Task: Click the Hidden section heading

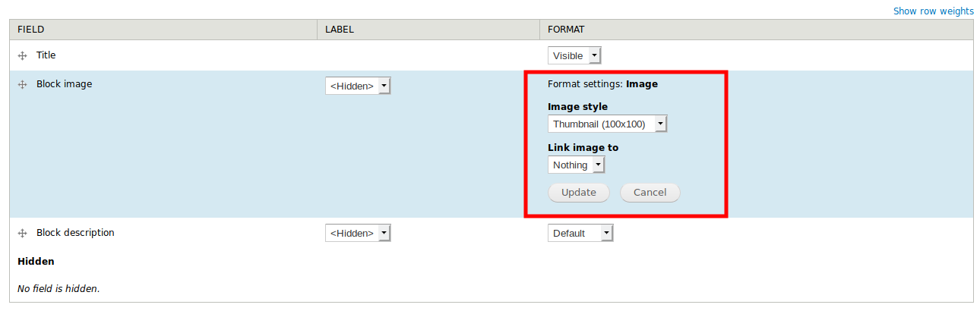Action: click(36, 261)
